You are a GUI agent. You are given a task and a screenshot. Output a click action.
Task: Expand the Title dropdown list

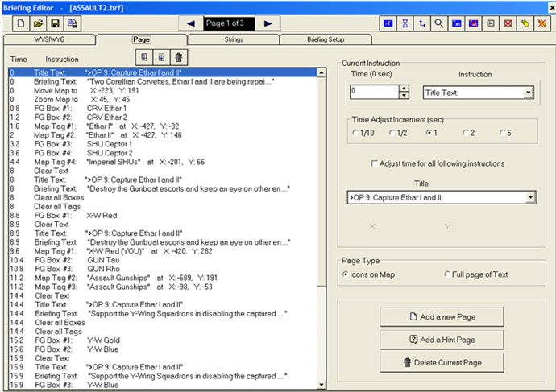pyautogui.click(x=530, y=197)
